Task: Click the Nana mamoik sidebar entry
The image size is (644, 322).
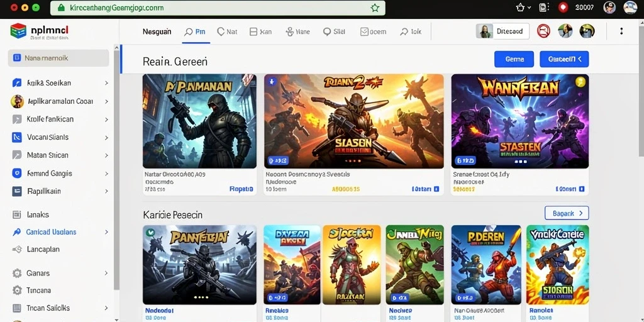Action: click(58, 58)
